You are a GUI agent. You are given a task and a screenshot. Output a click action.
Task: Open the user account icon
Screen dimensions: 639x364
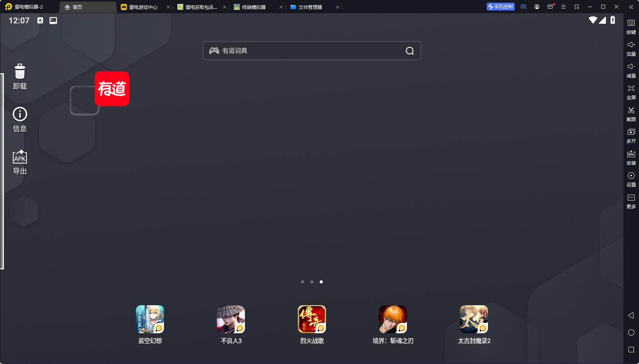coord(537,7)
